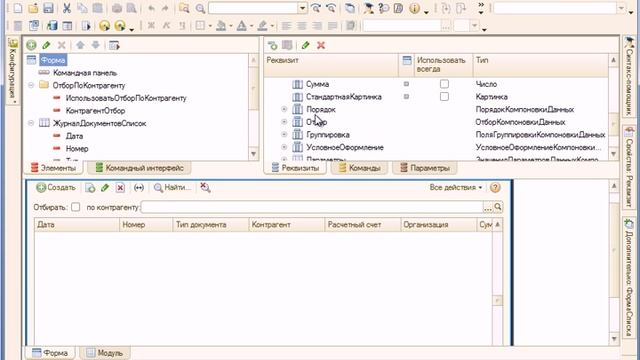Click the Cut scissors icon

67,8
